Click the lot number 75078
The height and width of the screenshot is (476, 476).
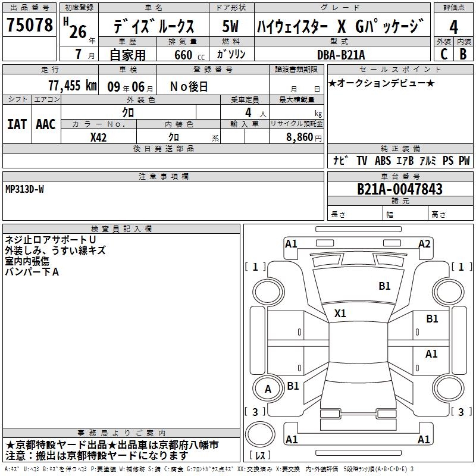[x=30, y=26]
